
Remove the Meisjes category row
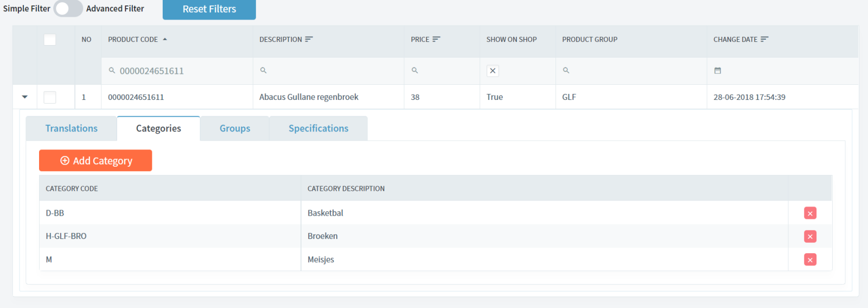[810, 260]
